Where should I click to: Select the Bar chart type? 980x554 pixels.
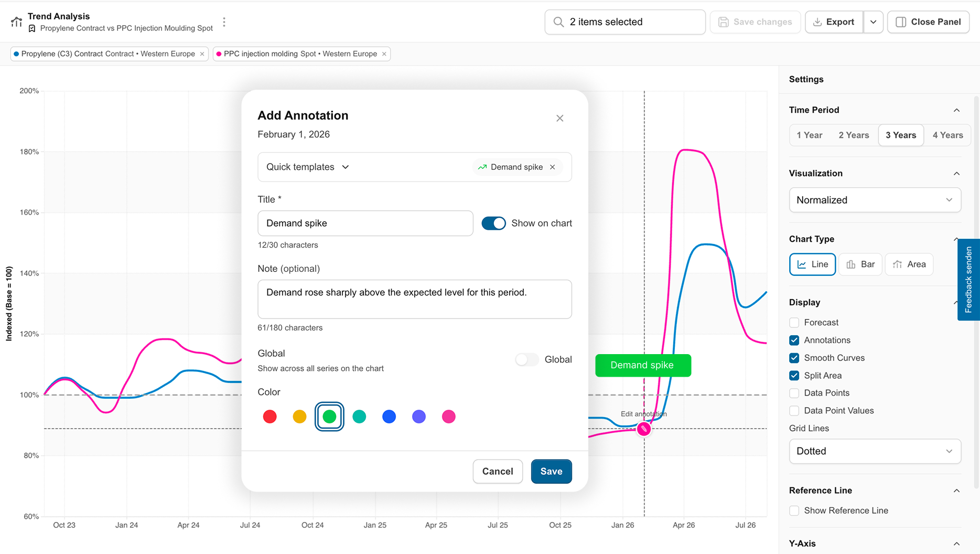coord(860,264)
